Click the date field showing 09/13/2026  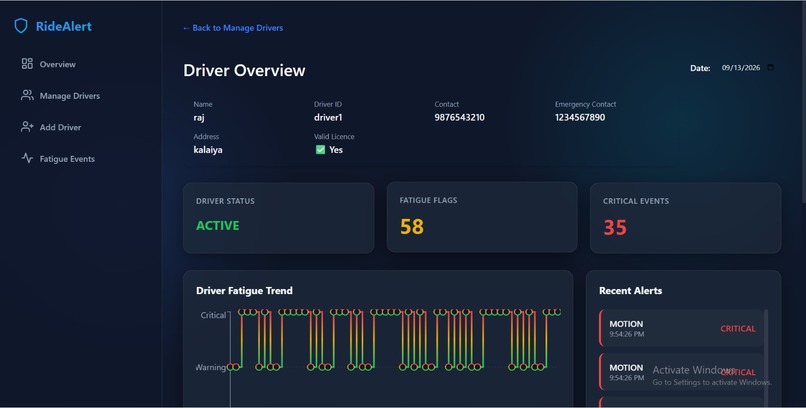coord(747,67)
